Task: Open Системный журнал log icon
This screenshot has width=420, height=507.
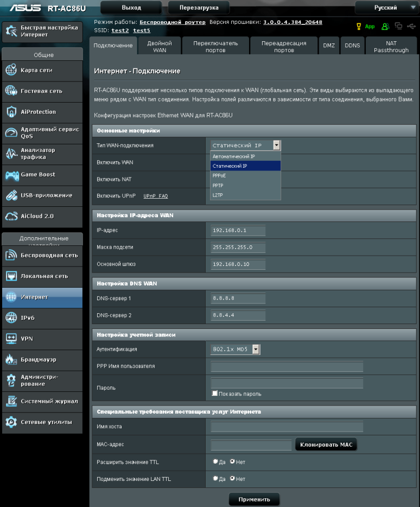Action: coord(11,401)
